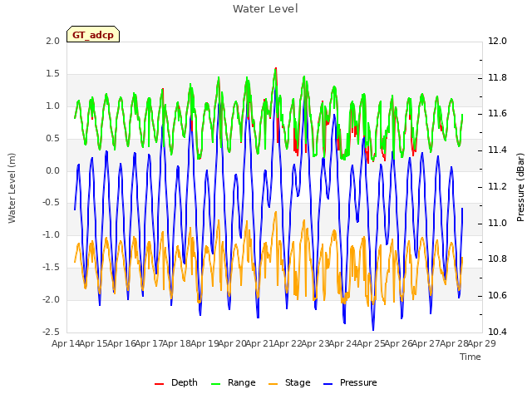The height and width of the screenshot is (399, 532).
Task: Click the 0.0 left axis tick label
Action: point(52,170)
